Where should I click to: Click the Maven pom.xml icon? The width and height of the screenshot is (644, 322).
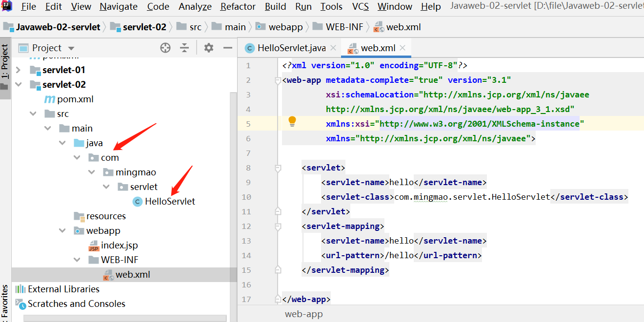coord(49,99)
